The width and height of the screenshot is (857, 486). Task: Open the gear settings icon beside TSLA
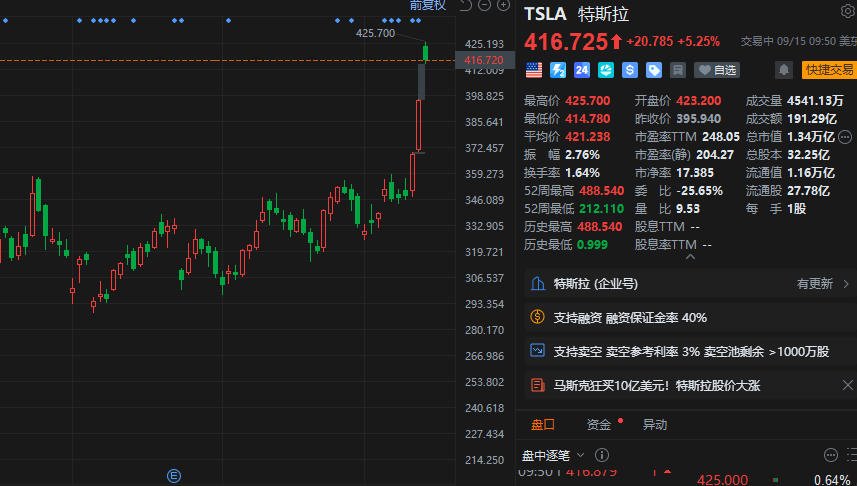(849, 11)
